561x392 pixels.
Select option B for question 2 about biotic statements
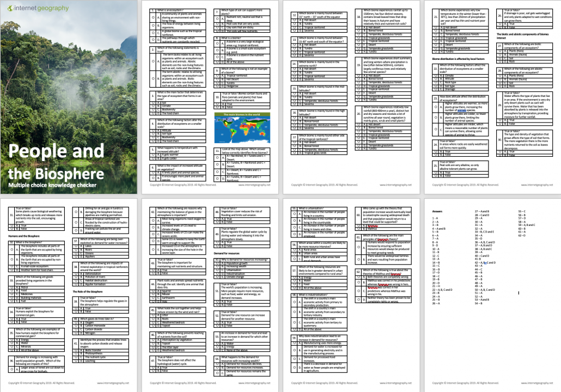click(153, 78)
